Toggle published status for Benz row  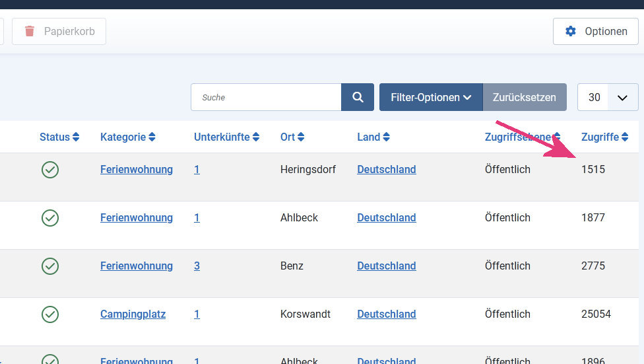pos(50,266)
